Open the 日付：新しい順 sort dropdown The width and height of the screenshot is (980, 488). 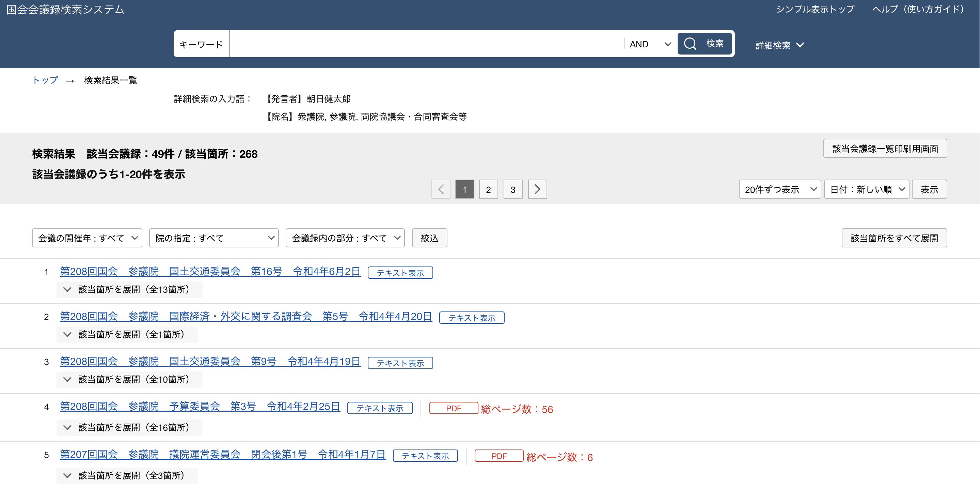[866, 189]
